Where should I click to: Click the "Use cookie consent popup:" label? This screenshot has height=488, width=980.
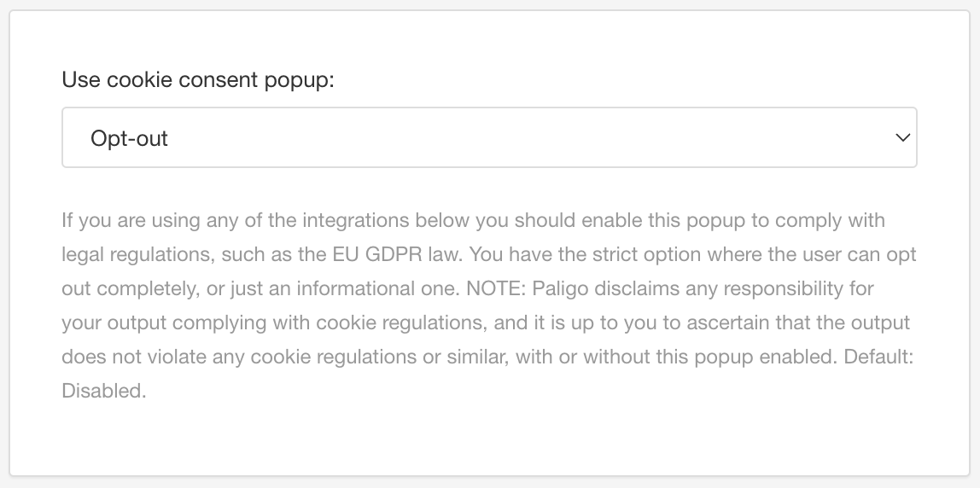tap(198, 80)
